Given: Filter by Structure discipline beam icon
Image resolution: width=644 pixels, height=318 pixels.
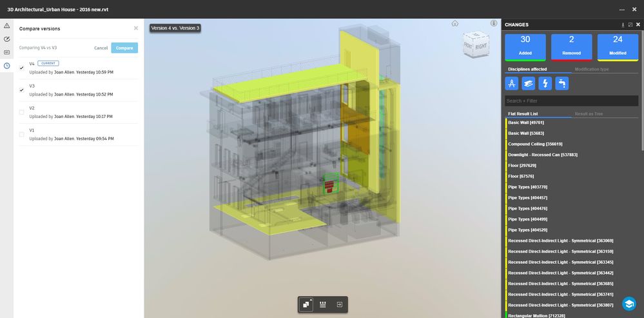Looking at the screenshot, I should (x=529, y=84).
